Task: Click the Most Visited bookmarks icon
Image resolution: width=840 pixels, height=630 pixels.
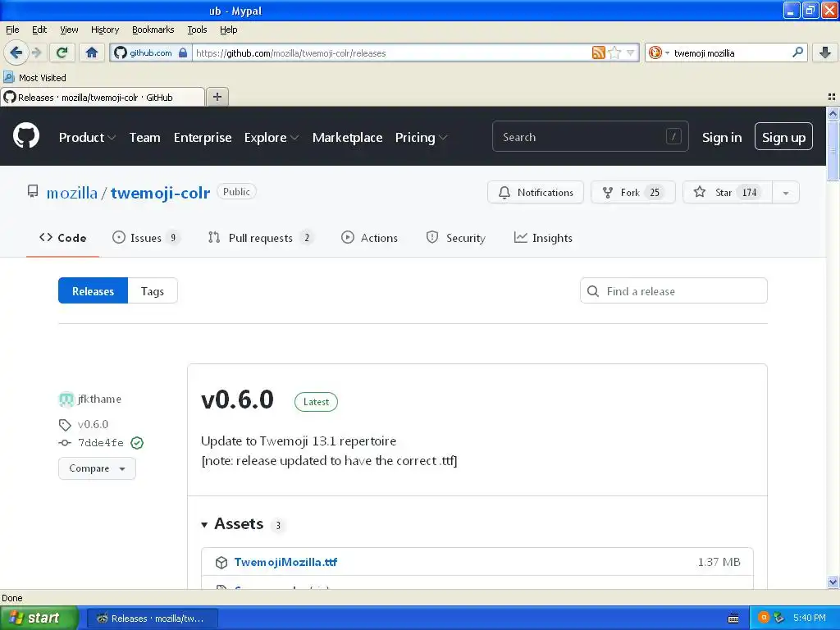Action: click(x=9, y=77)
